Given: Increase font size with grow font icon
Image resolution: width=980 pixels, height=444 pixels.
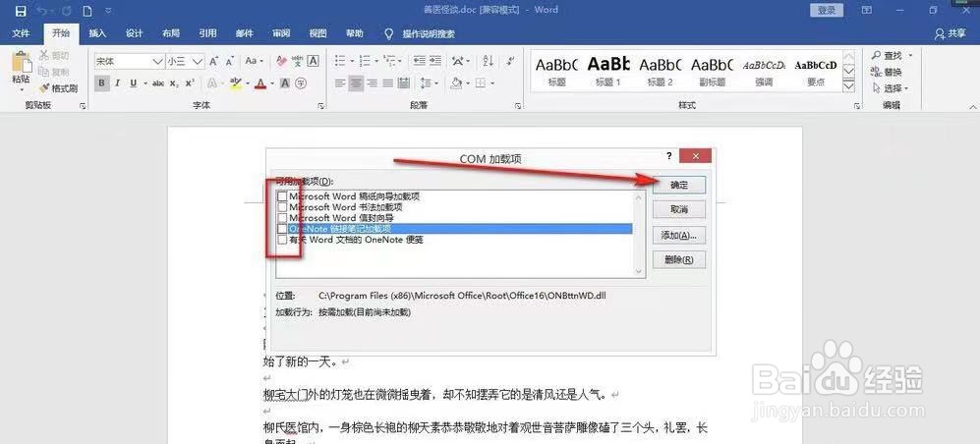Looking at the screenshot, I should tap(213, 61).
